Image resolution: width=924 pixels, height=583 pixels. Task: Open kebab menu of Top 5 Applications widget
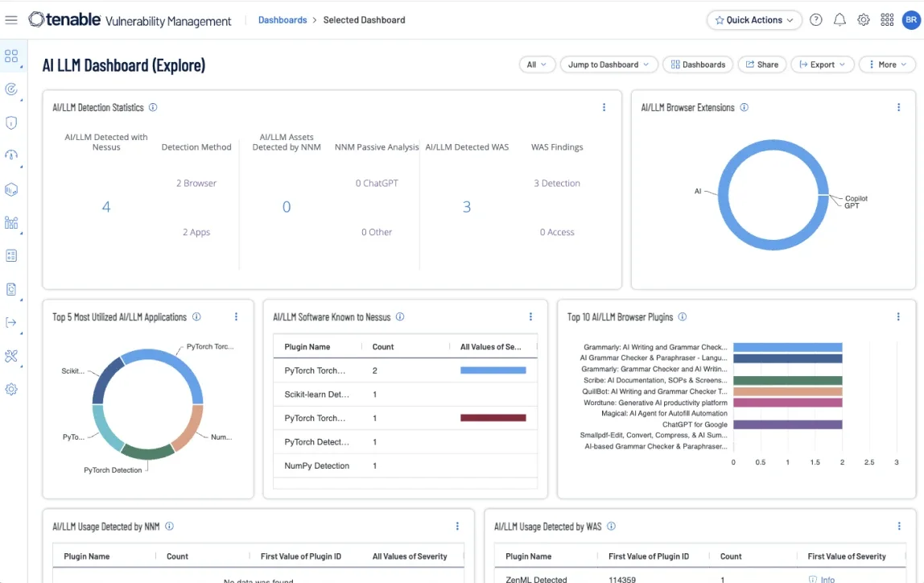(237, 316)
